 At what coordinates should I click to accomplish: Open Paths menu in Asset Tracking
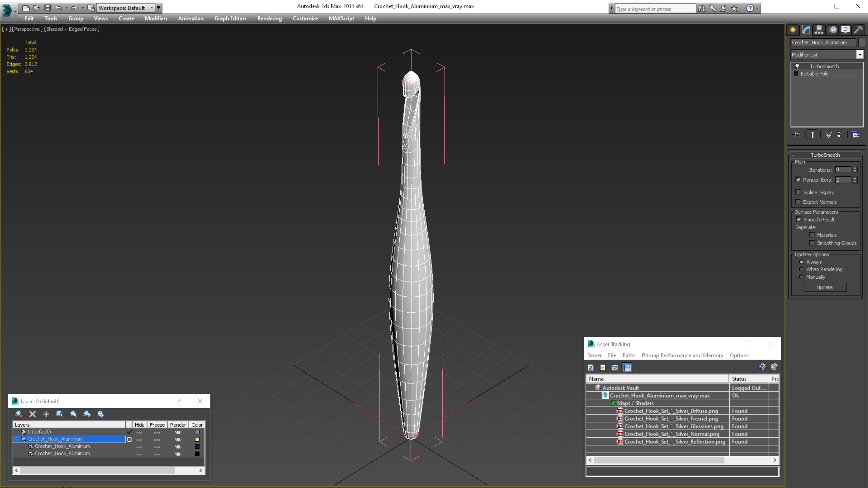[629, 355]
